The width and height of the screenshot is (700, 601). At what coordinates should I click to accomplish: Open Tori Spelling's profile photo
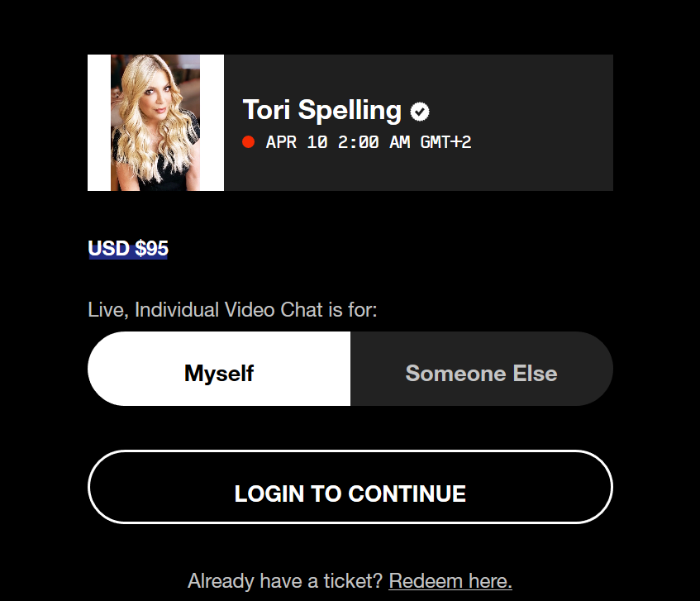(x=155, y=122)
